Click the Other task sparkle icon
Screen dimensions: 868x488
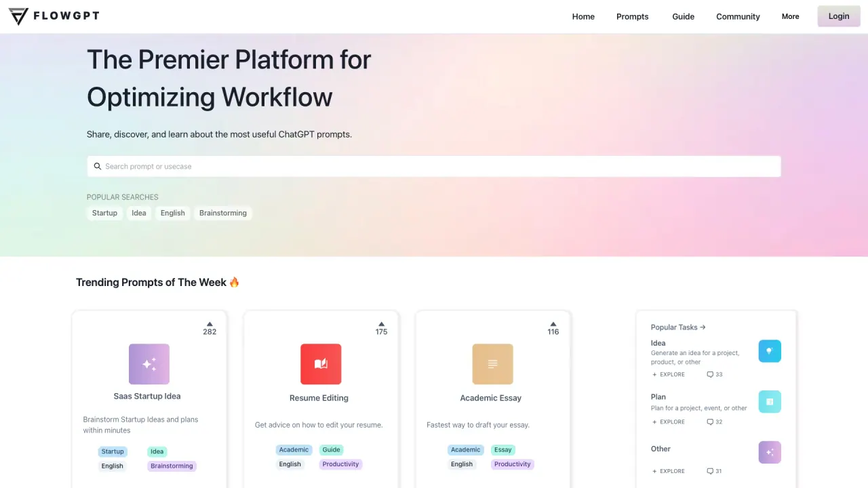tap(770, 452)
